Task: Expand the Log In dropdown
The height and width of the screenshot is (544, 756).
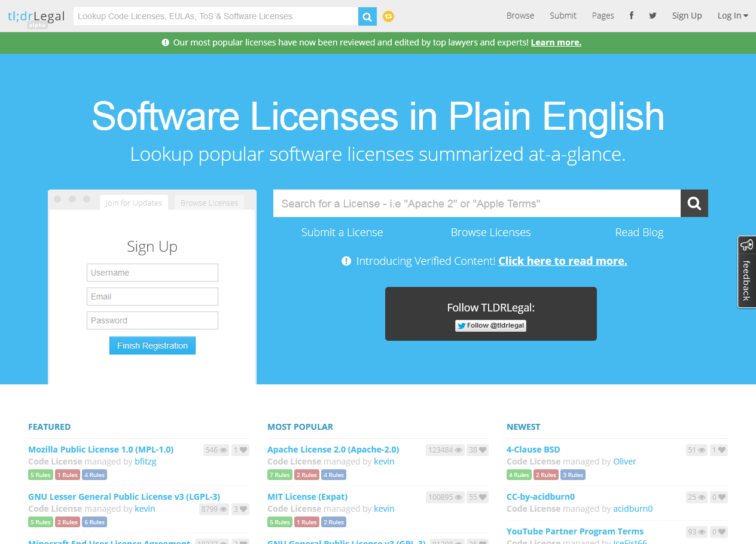Action: coord(732,15)
